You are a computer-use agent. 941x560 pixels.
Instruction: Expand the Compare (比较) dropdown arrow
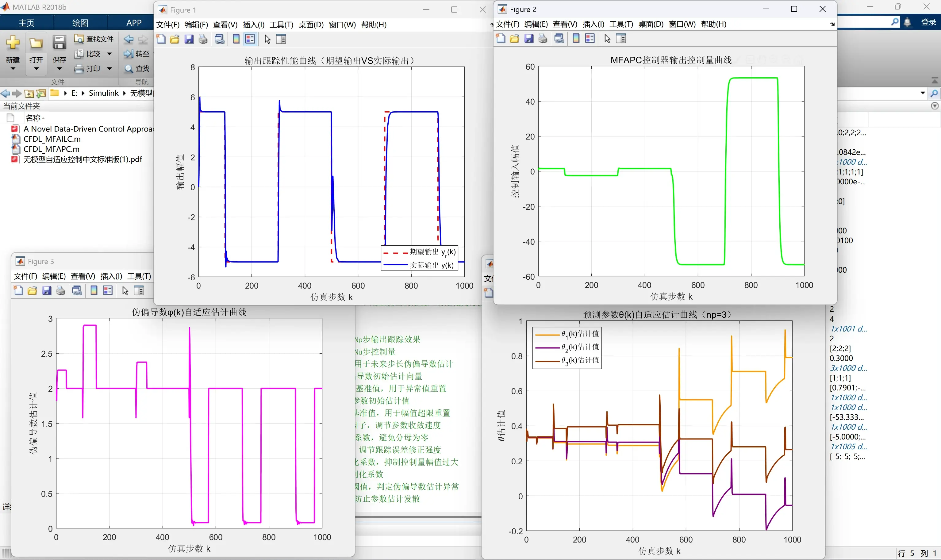click(x=109, y=54)
